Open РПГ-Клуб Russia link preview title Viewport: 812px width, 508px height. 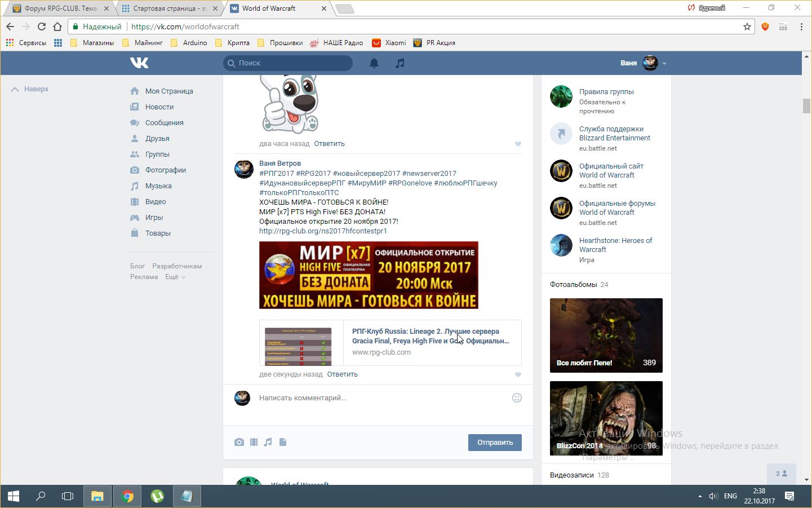pos(431,336)
